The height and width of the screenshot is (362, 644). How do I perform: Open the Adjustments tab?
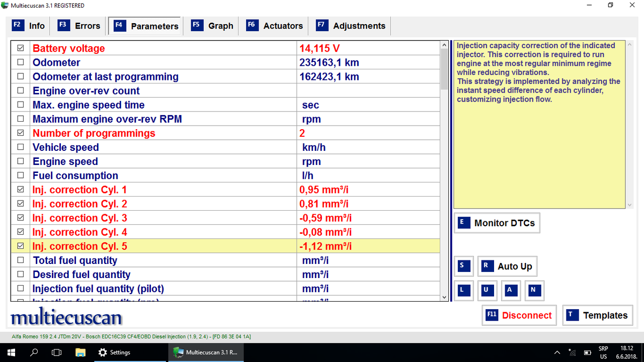(x=350, y=25)
